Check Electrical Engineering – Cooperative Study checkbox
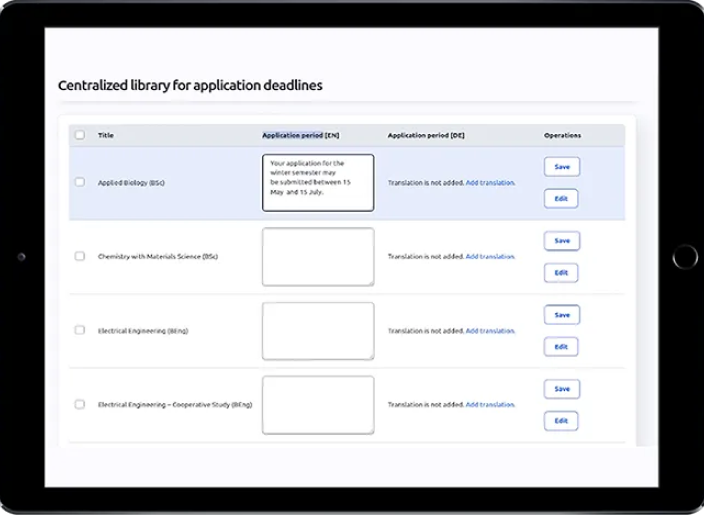 pyautogui.click(x=80, y=404)
